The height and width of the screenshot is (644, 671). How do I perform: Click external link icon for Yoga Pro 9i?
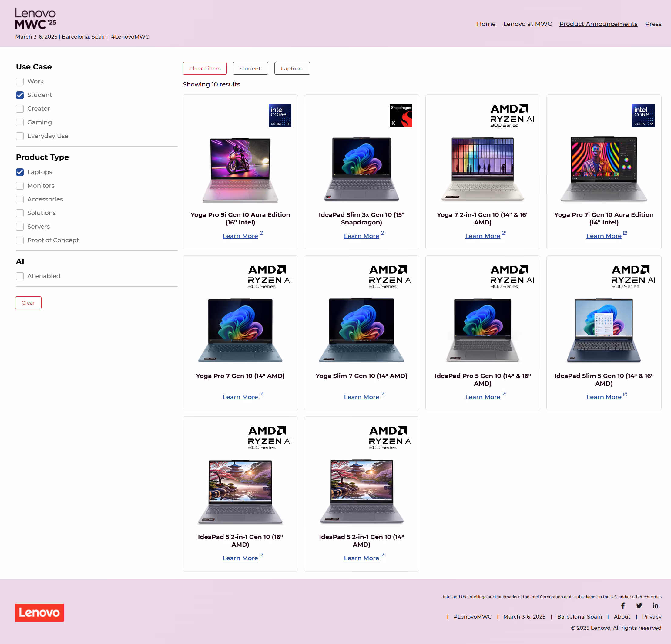[261, 233]
